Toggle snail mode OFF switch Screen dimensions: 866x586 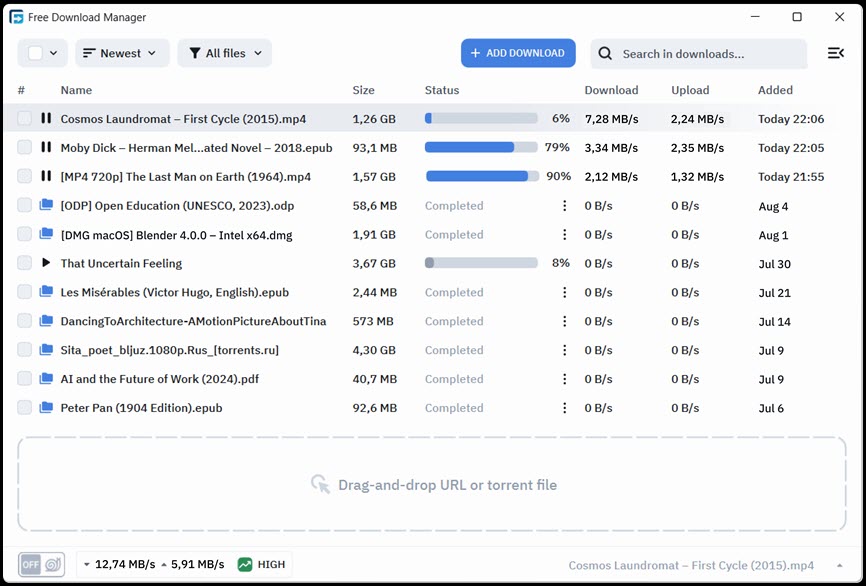(x=41, y=564)
